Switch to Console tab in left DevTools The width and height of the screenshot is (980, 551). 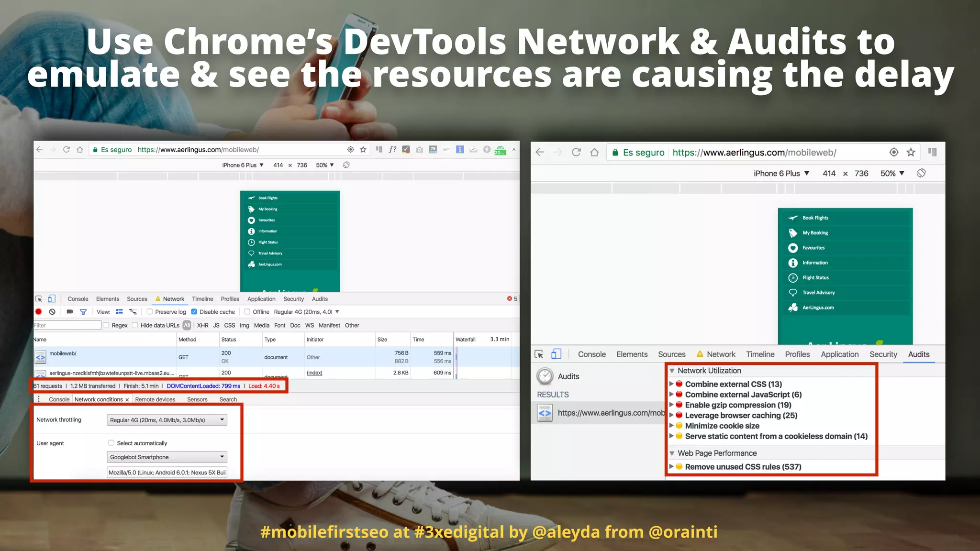(x=78, y=299)
